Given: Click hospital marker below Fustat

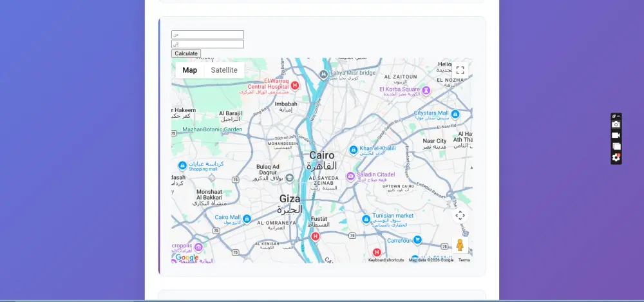Looking at the screenshot, I should point(315,236).
